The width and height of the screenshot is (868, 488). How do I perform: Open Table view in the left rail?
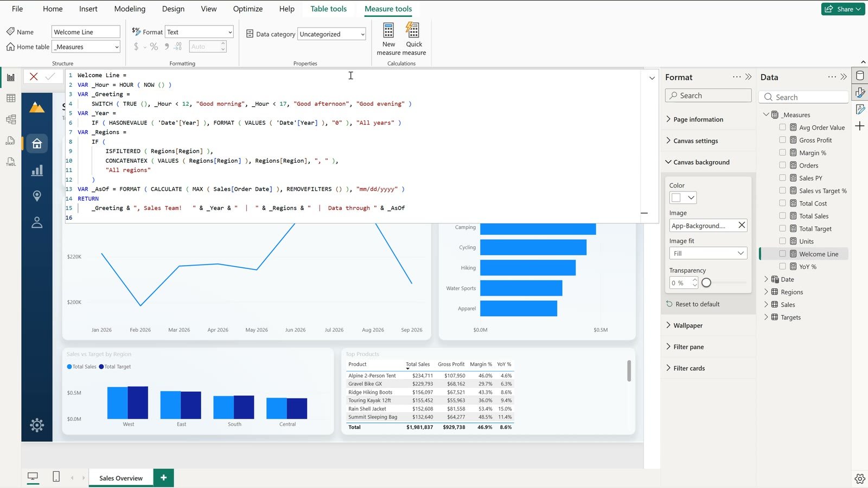[11, 98]
